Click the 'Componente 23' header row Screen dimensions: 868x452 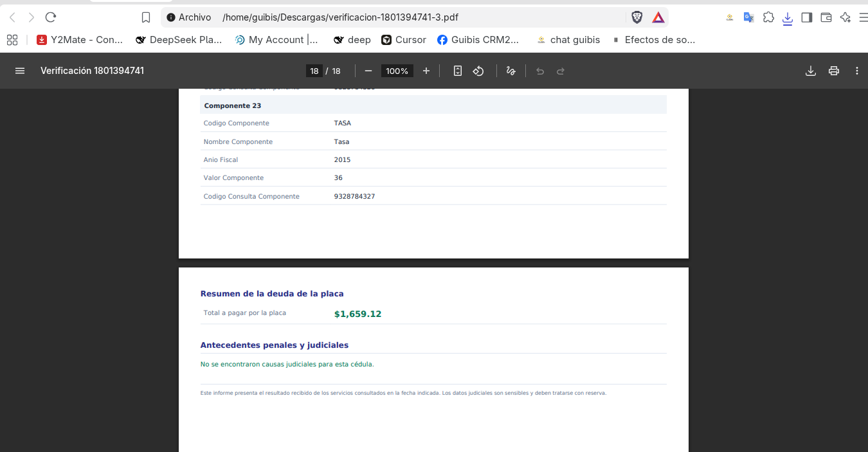click(433, 105)
